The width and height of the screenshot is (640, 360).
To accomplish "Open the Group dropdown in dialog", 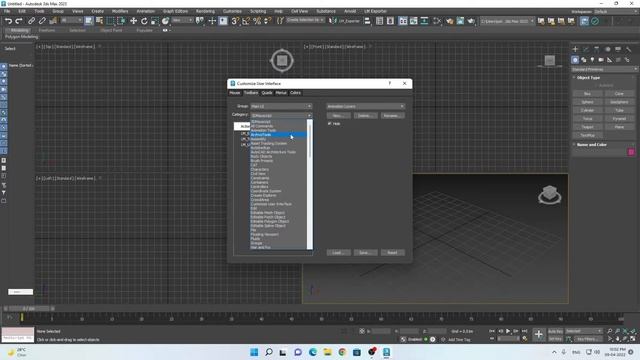I will click(x=281, y=106).
